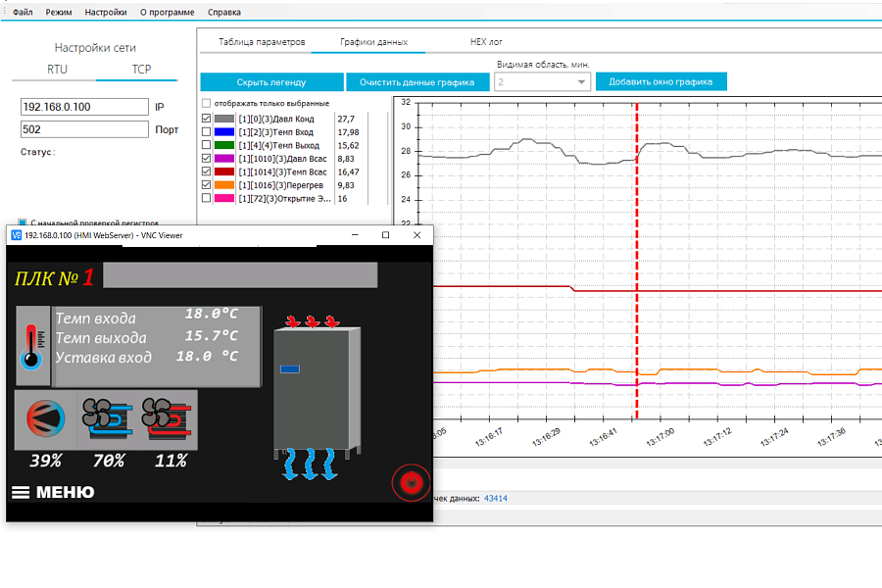Click the Давл Конд value 27,7
This screenshot has width=882, height=588.
point(346,119)
